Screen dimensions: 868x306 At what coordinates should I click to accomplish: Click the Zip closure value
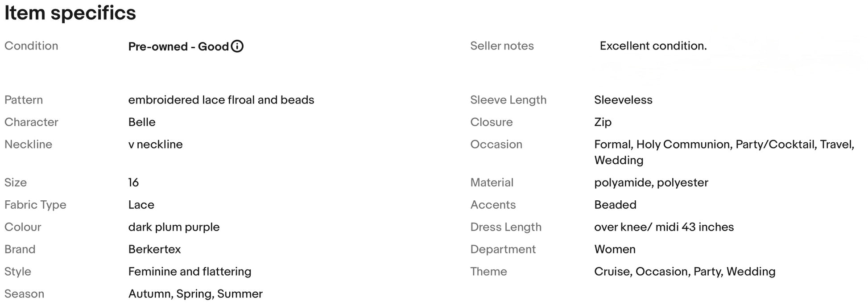pos(603,122)
